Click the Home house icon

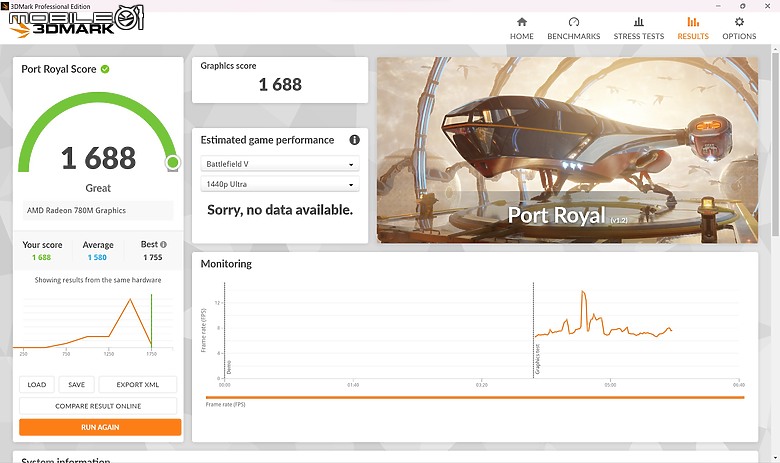coord(522,22)
